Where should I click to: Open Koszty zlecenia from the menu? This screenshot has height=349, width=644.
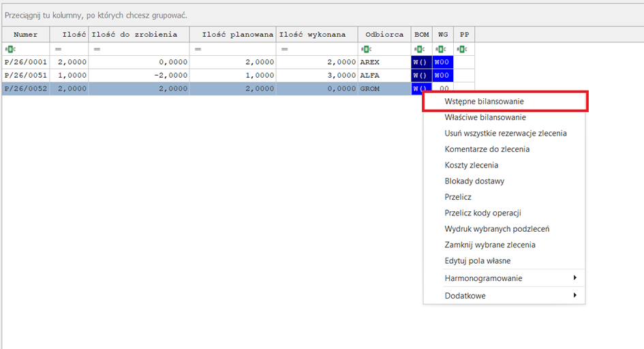pyautogui.click(x=471, y=165)
